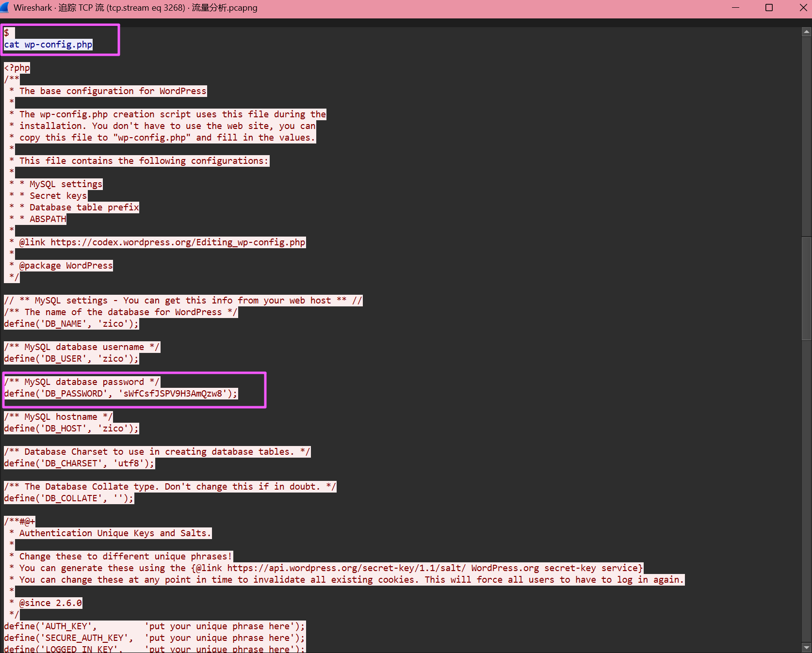Click the '<?php' opening tag

tap(17, 68)
